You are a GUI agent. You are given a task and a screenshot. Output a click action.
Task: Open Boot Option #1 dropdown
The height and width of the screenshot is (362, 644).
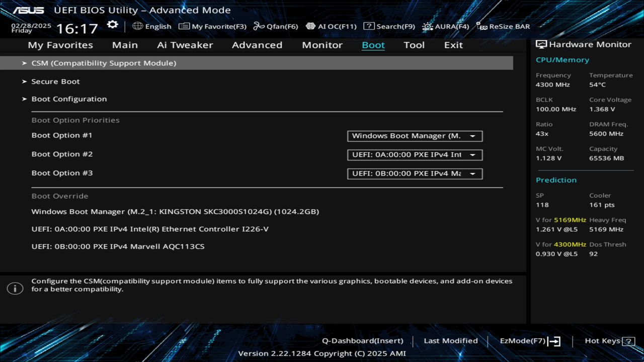(415, 136)
